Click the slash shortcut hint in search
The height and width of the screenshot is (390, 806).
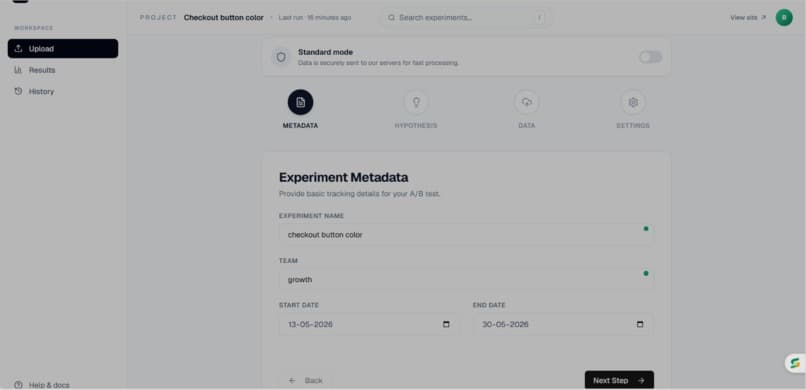tap(540, 17)
